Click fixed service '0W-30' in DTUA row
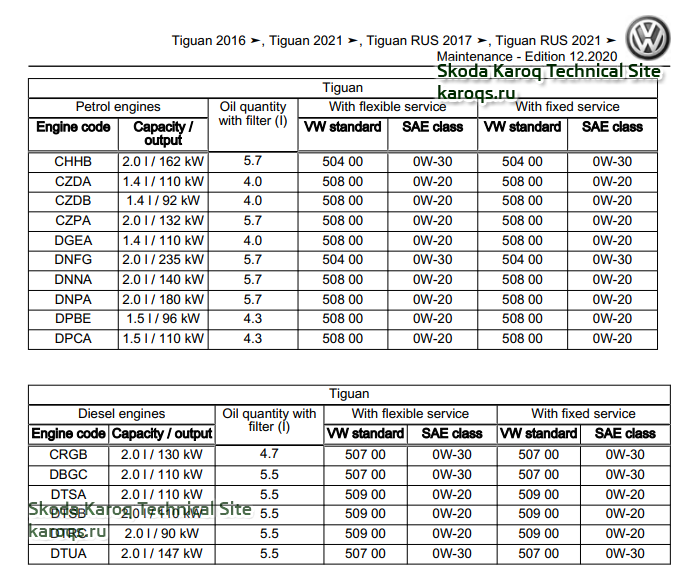690x575 pixels. (625, 553)
